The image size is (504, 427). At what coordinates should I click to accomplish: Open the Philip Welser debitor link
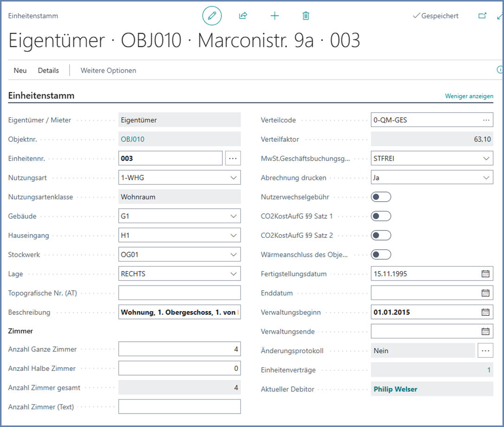pyautogui.click(x=395, y=389)
